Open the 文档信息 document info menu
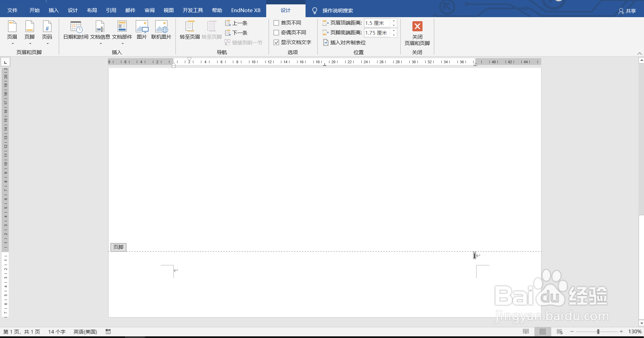 tap(100, 33)
